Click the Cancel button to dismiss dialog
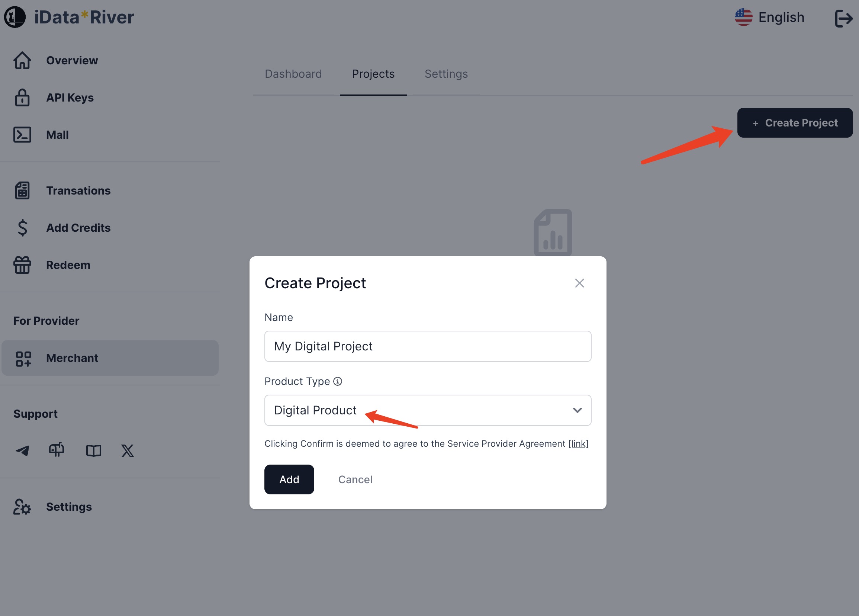The width and height of the screenshot is (859, 616). tap(355, 479)
